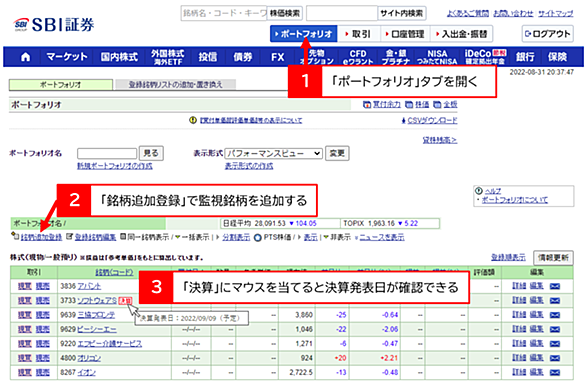Open the 入出金・振替 top menu
The width and height of the screenshot is (586, 383).
461,34
